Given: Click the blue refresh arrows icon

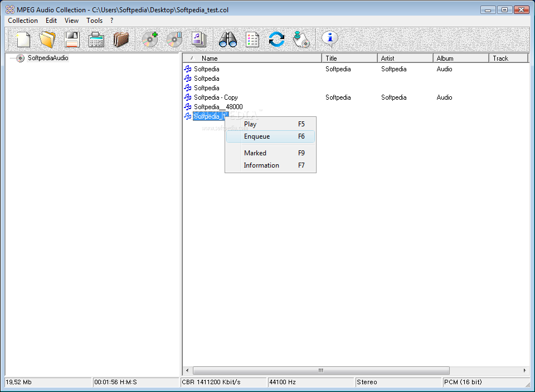Looking at the screenshot, I should pyautogui.click(x=277, y=40).
